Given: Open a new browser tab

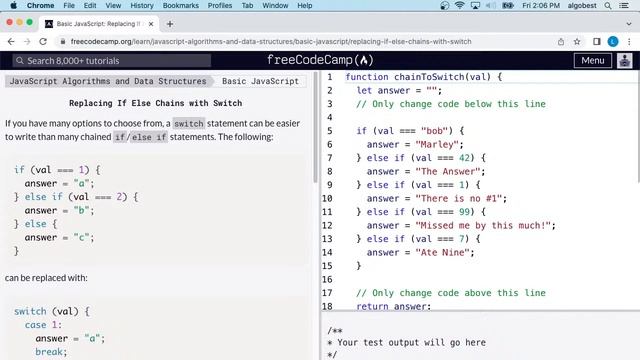Looking at the screenshot, I should coord(170,24).
